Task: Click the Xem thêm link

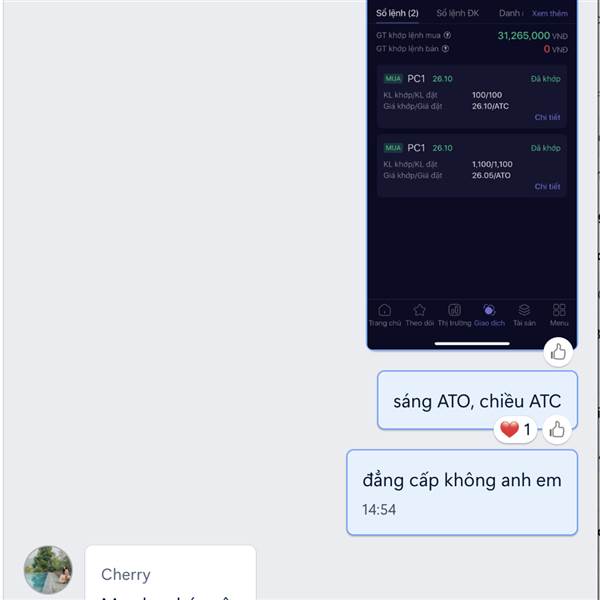Action: [x=549, y=13]
